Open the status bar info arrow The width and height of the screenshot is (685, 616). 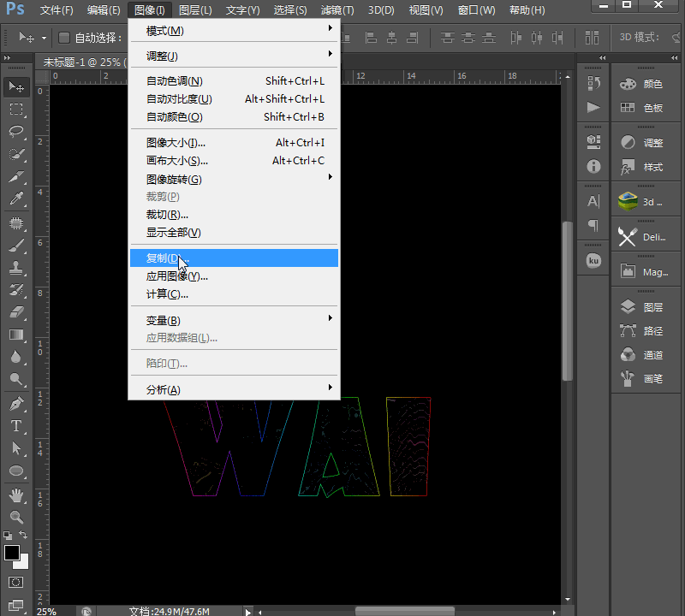coord(247,612)
